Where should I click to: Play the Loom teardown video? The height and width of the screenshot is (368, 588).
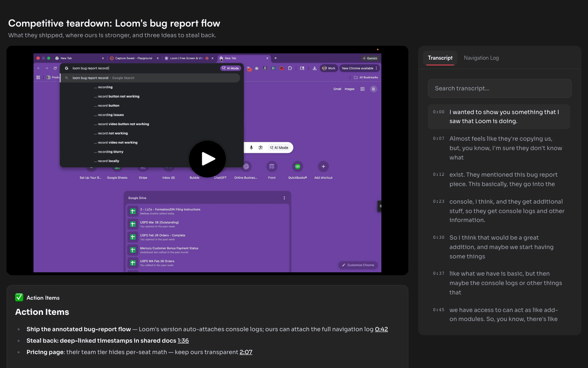(207, 159)
